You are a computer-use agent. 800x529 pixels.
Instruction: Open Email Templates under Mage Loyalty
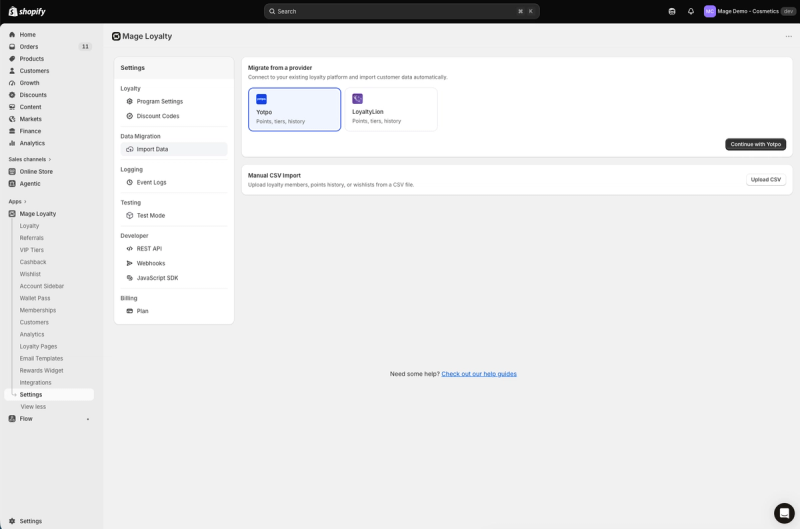pyautogui.click(x=41, y=359)
